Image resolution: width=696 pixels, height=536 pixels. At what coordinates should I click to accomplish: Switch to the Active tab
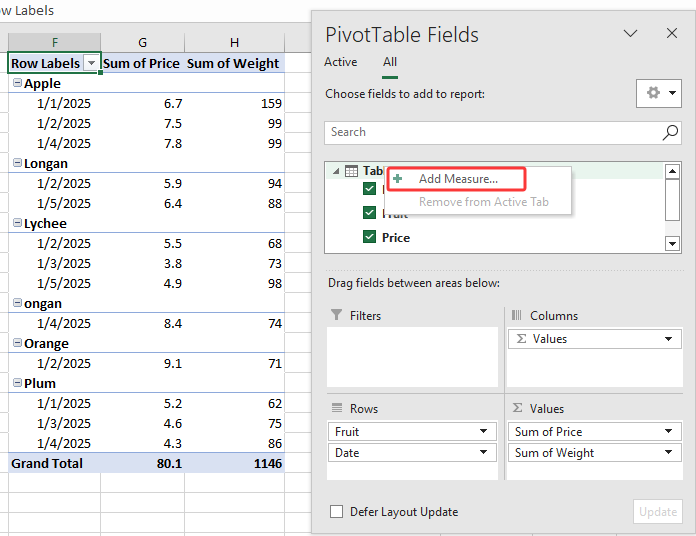(340, 62)
